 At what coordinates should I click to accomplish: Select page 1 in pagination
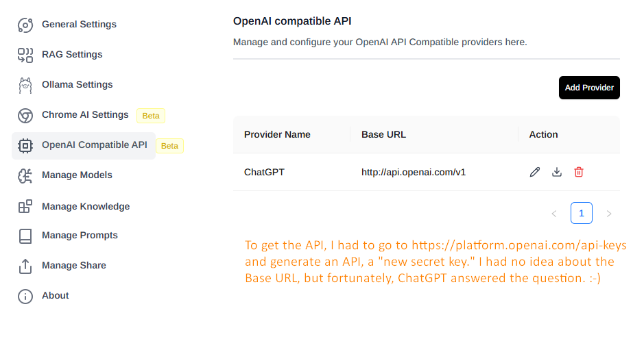click(x=582, y=213)
